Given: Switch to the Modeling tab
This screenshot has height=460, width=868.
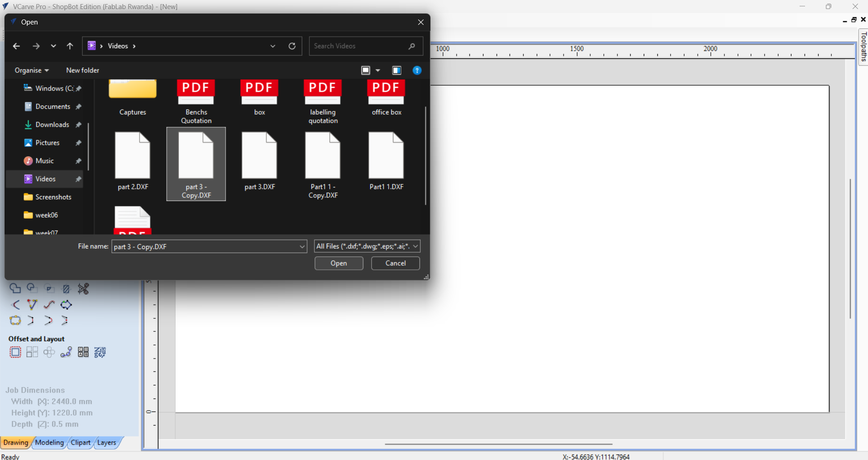Looking at the screenshot, I should [x=49, y=443].
